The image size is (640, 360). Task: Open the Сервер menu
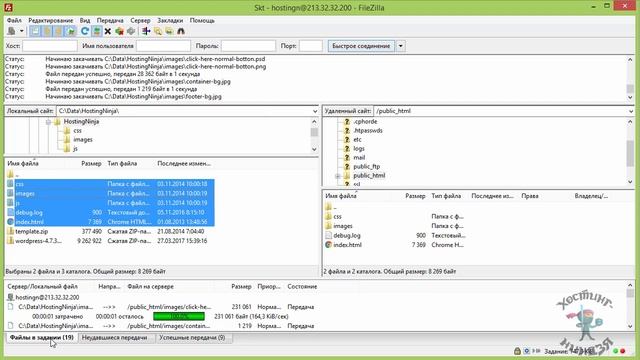140,20
